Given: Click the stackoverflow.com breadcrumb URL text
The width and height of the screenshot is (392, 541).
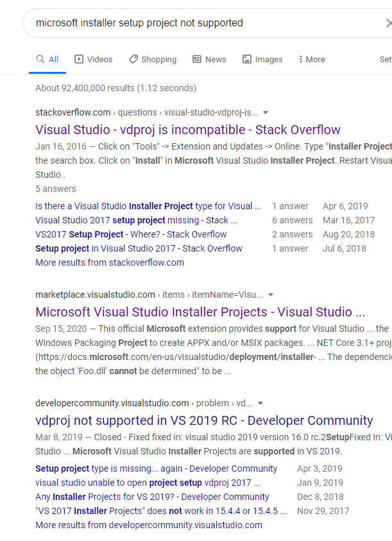Looking at the screenshot, I should (x=147, y=112).
